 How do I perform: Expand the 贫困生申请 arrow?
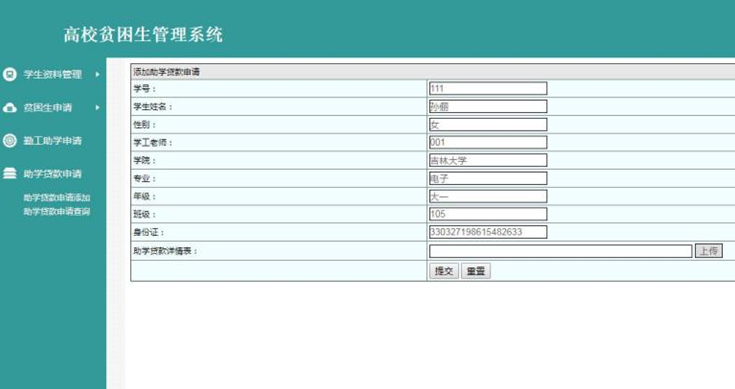coord(98,107)
